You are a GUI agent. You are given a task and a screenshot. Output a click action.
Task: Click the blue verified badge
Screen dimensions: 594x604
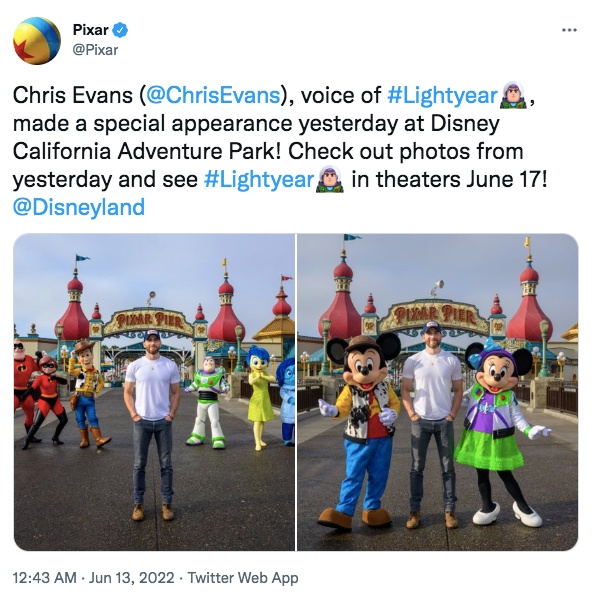click(x=120, y=30)
